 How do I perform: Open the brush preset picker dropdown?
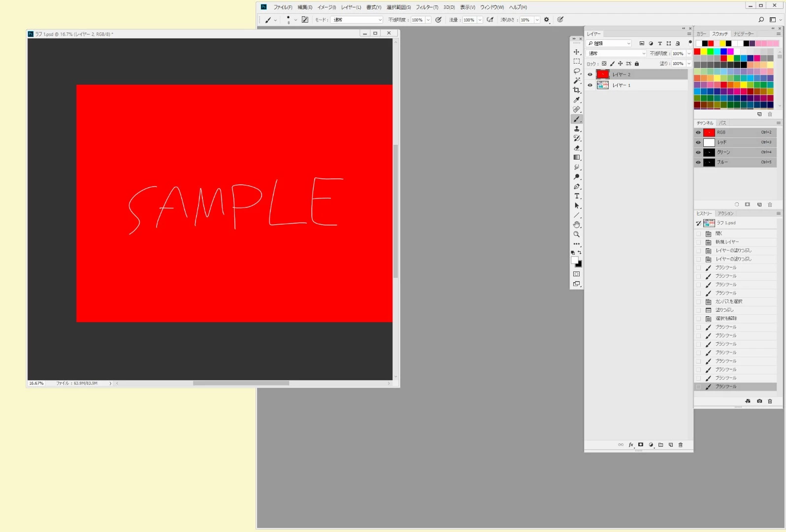pos(295,20)
